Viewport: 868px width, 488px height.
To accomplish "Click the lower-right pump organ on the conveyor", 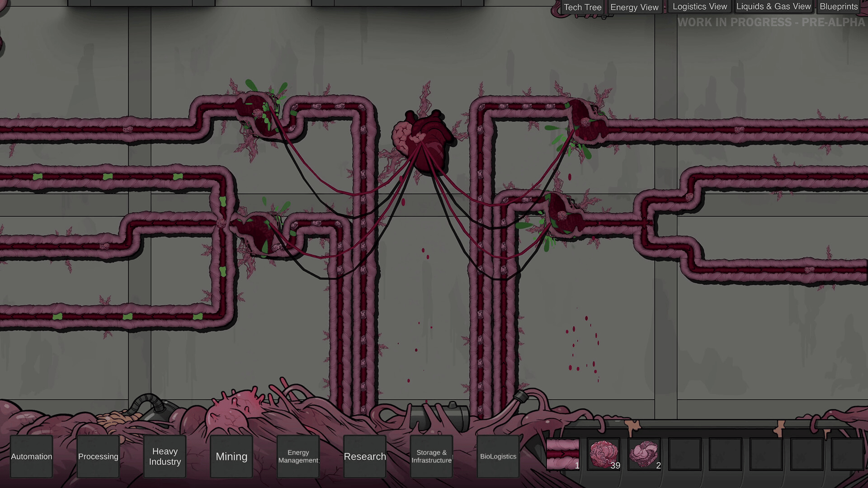I will point(563,215).
